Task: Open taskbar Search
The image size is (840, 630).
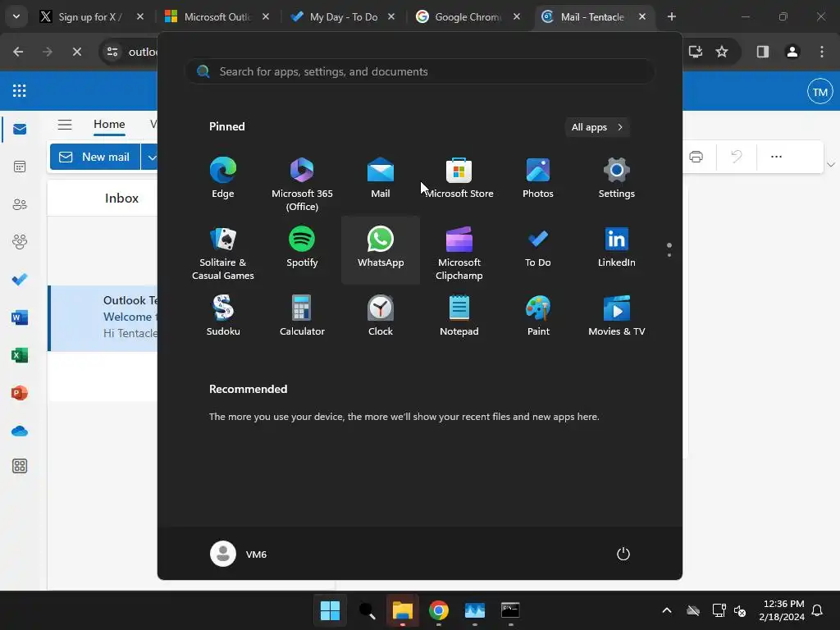Action: pos(367,610)
